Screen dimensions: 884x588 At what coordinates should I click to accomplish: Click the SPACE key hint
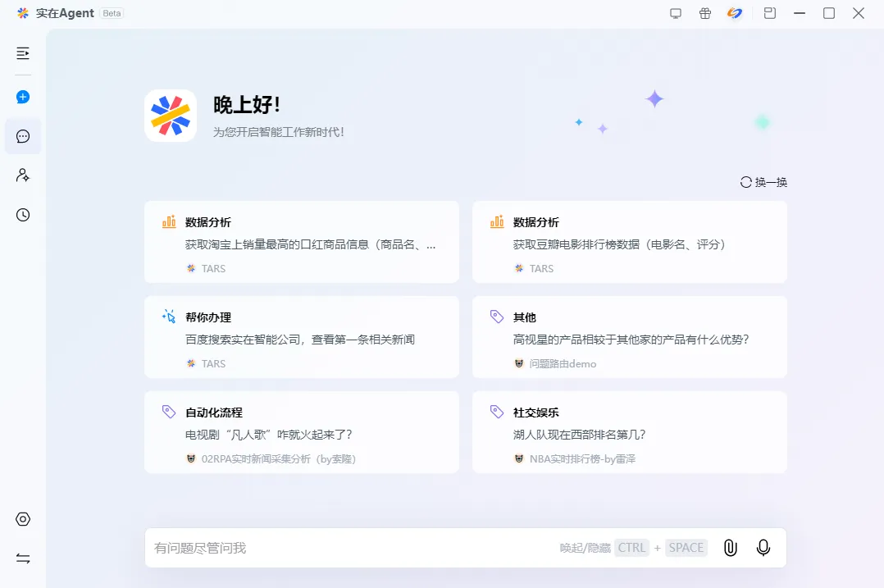[x=686, y=548]
